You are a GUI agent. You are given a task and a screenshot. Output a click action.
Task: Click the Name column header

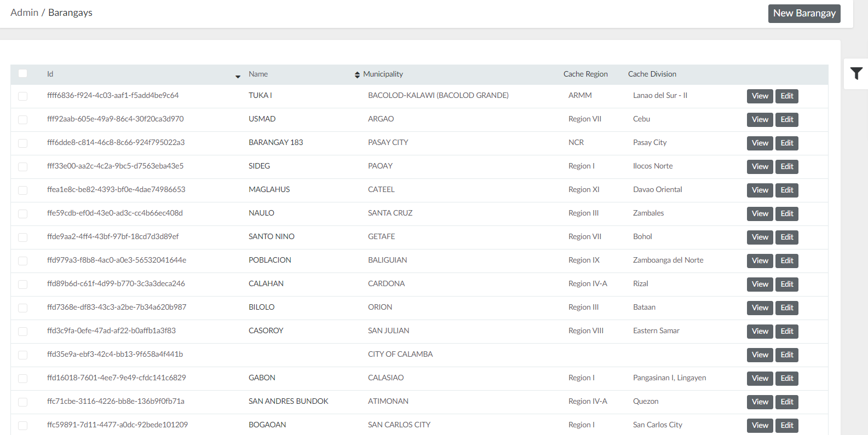coord(258,74)
